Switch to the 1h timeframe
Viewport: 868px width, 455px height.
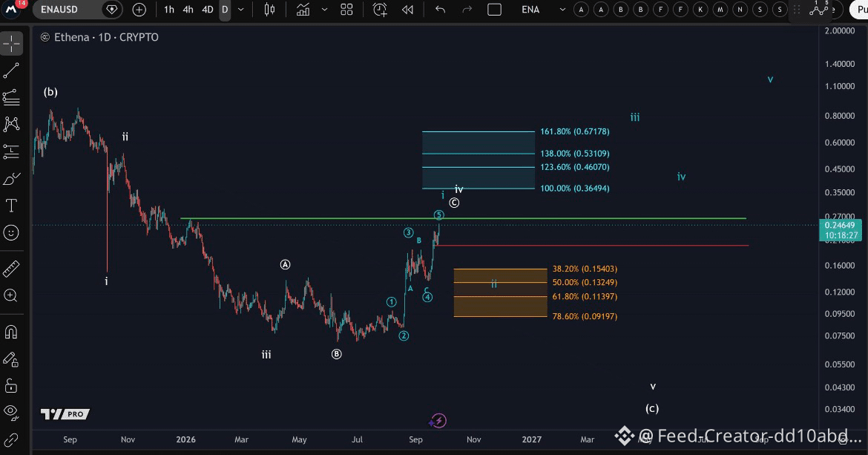point(169,10)
